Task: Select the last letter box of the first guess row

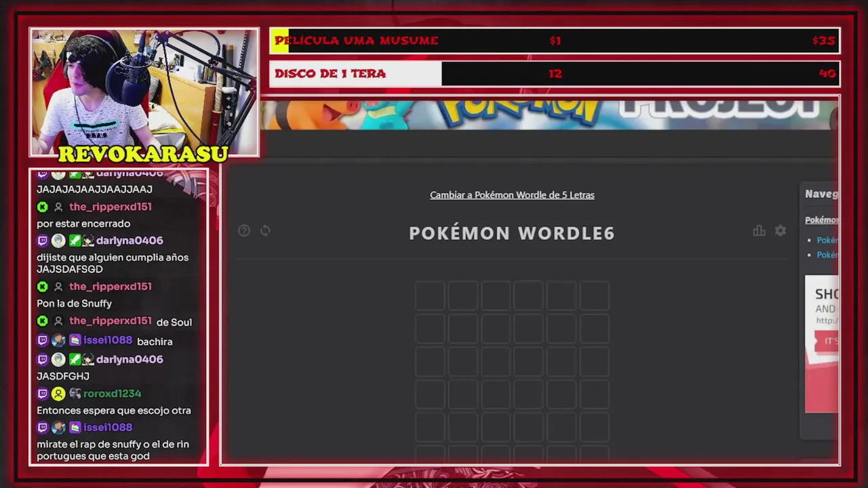Action: (595, 296)
